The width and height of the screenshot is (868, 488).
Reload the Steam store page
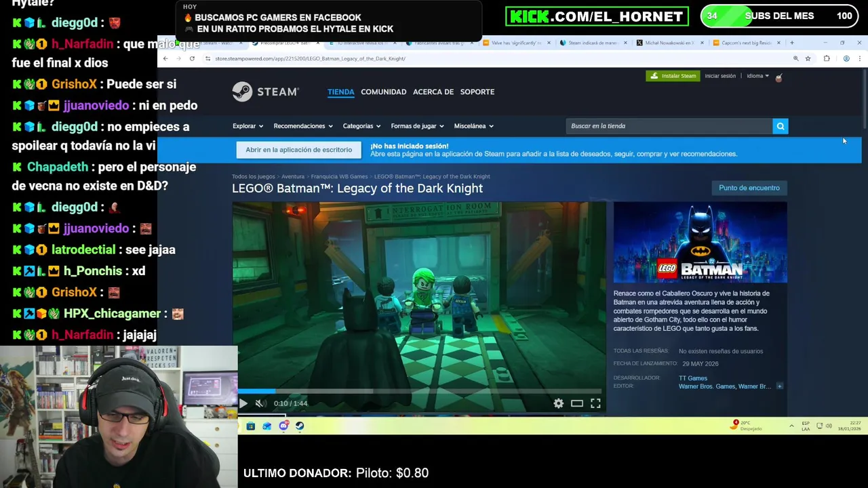click(192, 58)
